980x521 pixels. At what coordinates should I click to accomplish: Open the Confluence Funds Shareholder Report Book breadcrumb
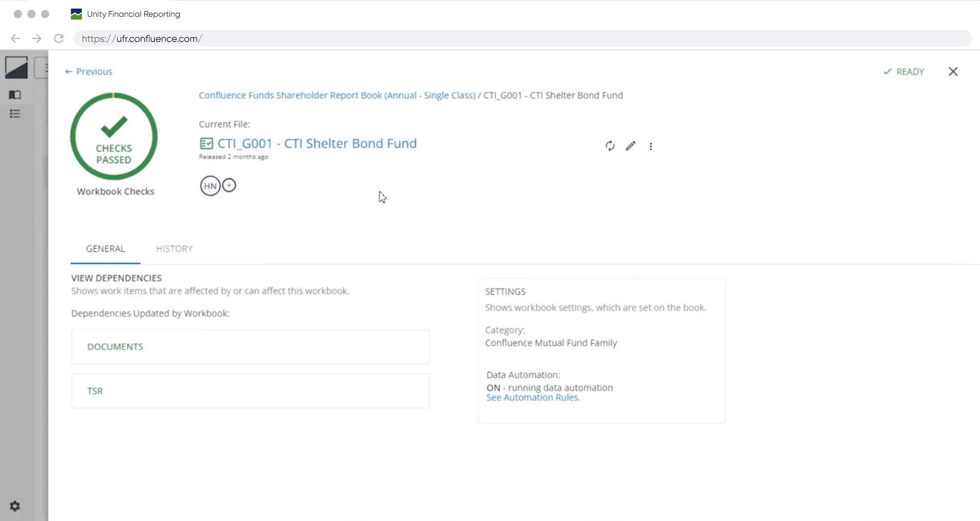(x=337, y=95)
